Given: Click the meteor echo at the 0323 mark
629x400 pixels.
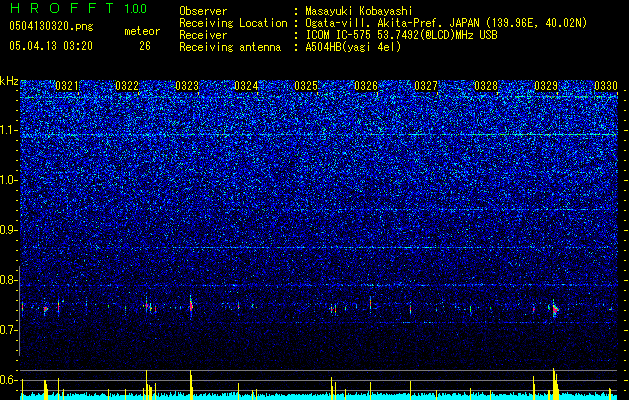Looking at the screenshot, I should coord(191,307).
